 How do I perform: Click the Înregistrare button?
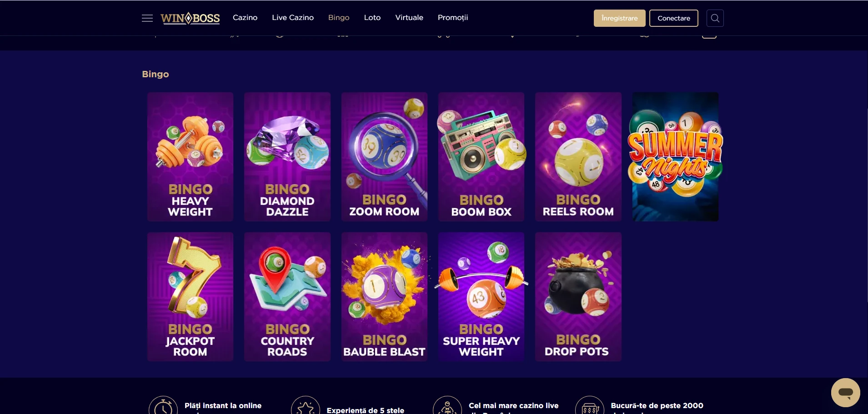(619, 18)
